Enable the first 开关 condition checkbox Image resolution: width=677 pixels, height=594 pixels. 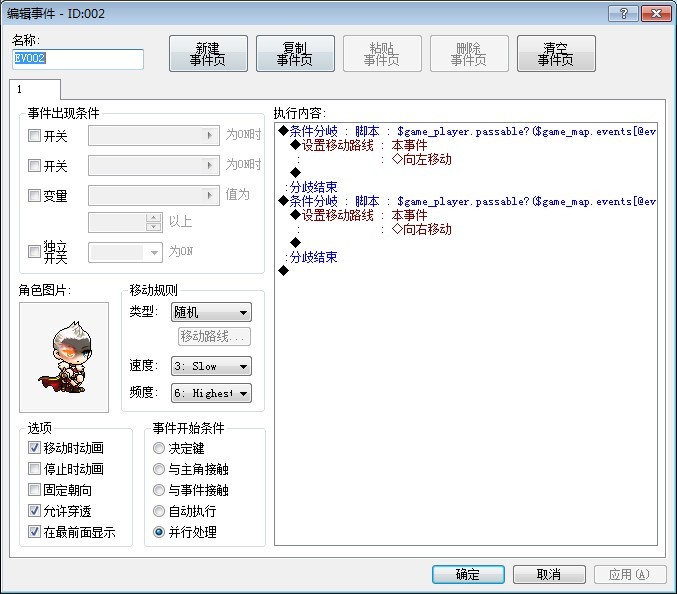coord(34,136)
